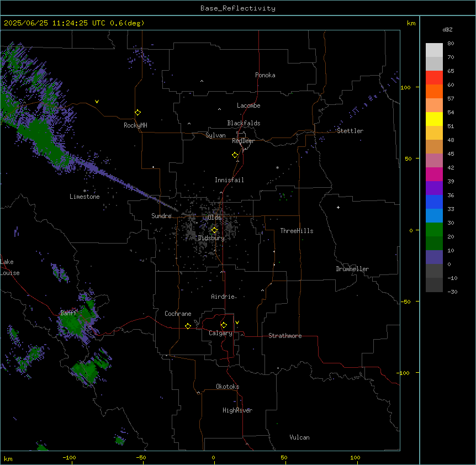This screenshot has width=476, height=465.
Task: Click the Strathmore label
Action: click(x=285, y=336)
